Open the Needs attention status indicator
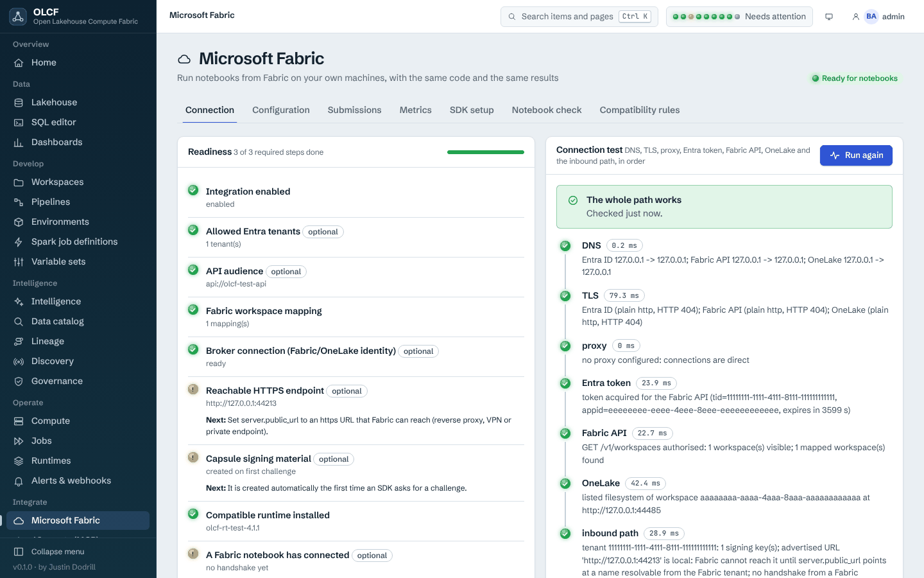The width and height of the screenshot is (924, 578). point(739,17)
